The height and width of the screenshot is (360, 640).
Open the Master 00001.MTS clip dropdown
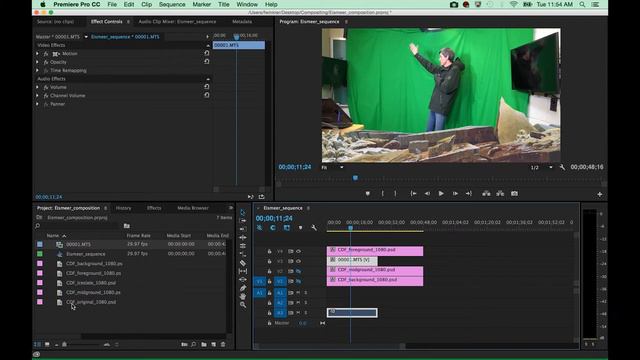[86, 37]
